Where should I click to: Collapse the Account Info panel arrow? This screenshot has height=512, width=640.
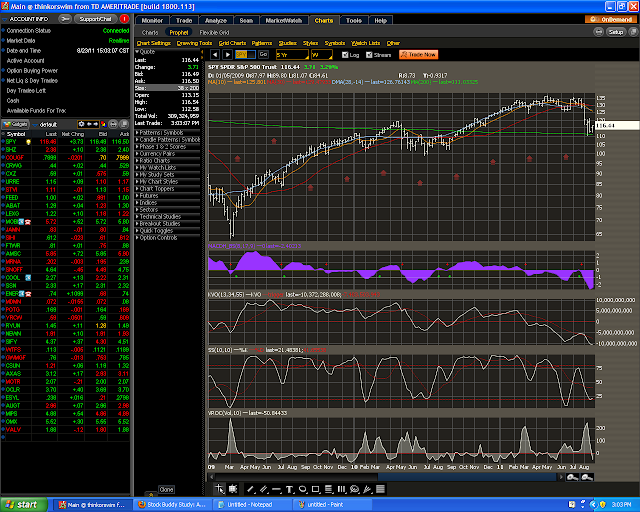[x=4, y=19]
